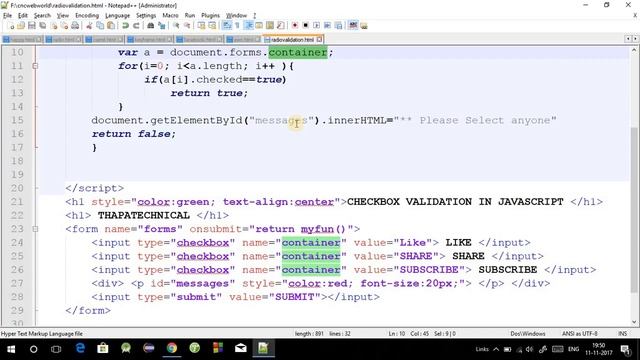This screenshot has width=640, height=360.
Task: Click the Save All toolbar icon
Action: (x=42, y=26)
